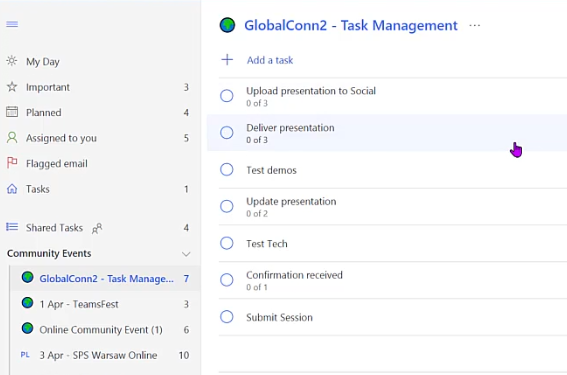Mark Upload presentation to Social complete
The width and height of the screenshot is (567, 375).
click(227, 96)
